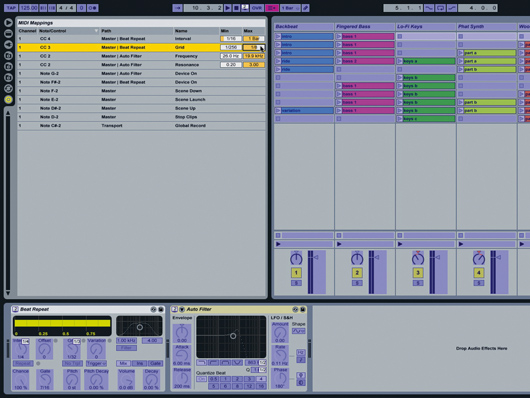The width and height of the screenshot is (530, 398).
Task: Click the Backbeat track clip stop square
Action: (x=278, y=235)
